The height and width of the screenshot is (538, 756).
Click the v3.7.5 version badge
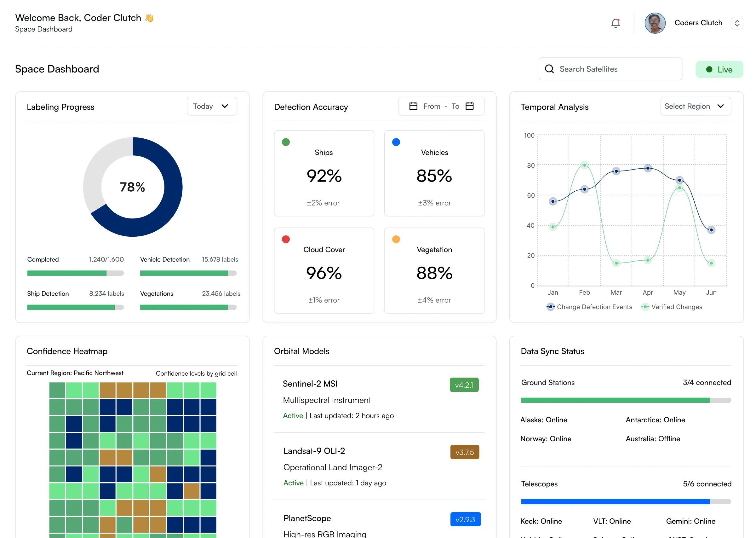pyautogui.click(x=464, y=452)
